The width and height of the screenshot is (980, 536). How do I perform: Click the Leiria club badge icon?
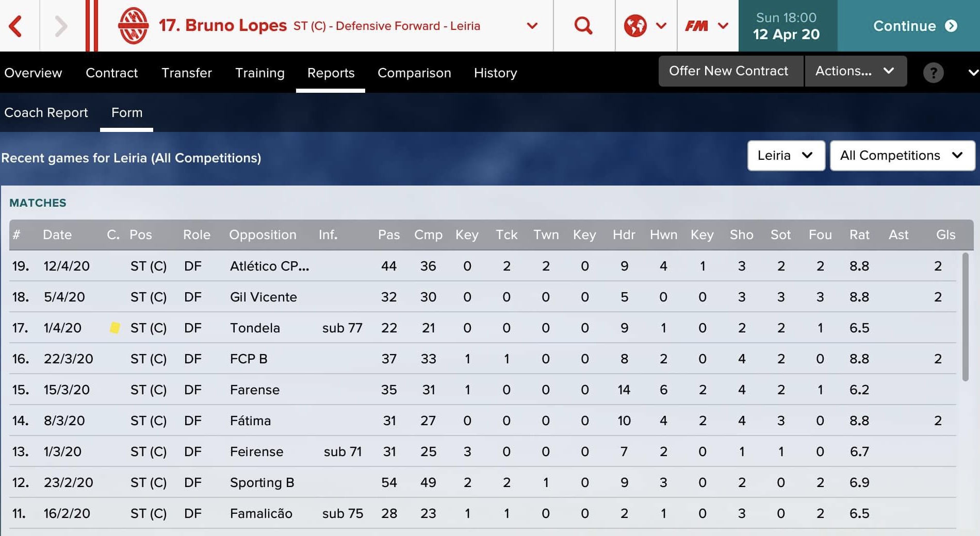(x=133, y=26)
